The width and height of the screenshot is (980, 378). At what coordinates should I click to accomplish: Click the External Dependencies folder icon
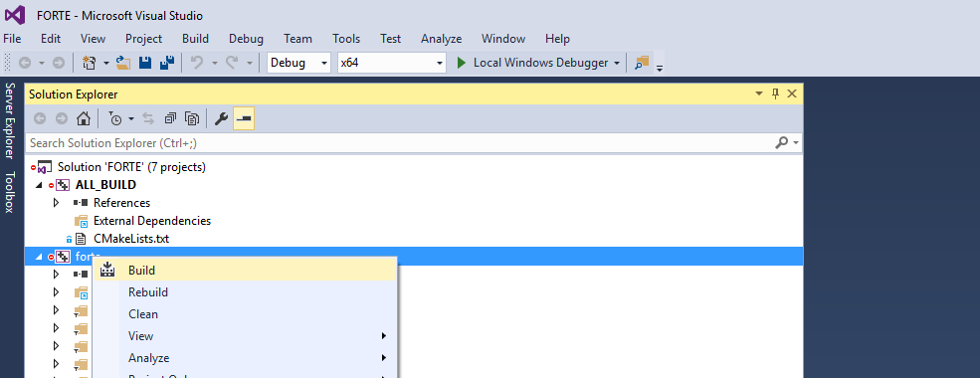pyautogui.click(x=82, y=221)
